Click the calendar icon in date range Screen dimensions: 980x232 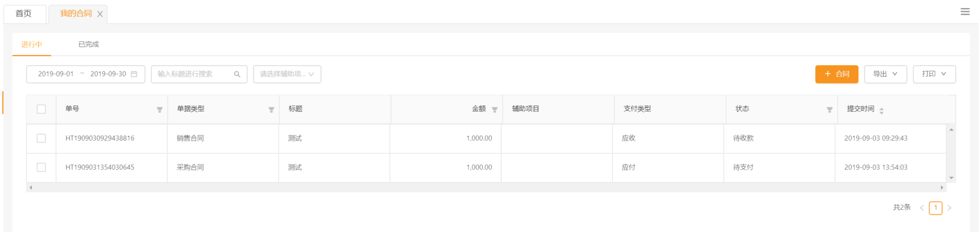click(134, 74)
